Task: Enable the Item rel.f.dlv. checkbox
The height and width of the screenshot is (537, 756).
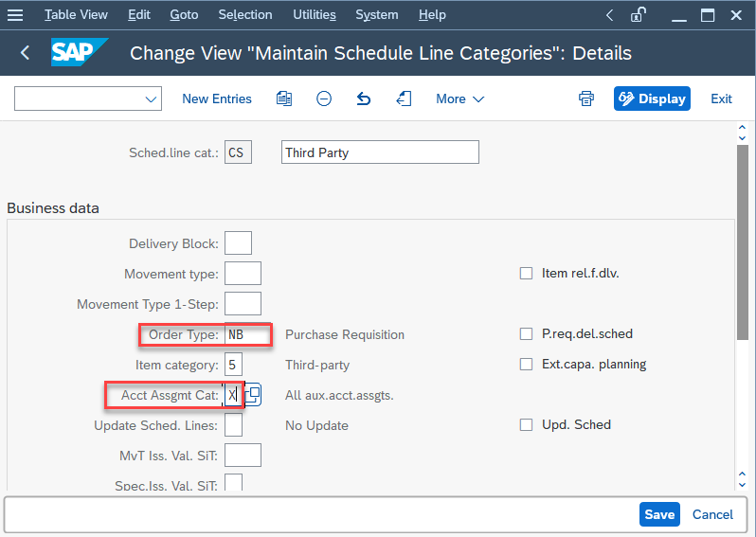Action: point(526,274)
